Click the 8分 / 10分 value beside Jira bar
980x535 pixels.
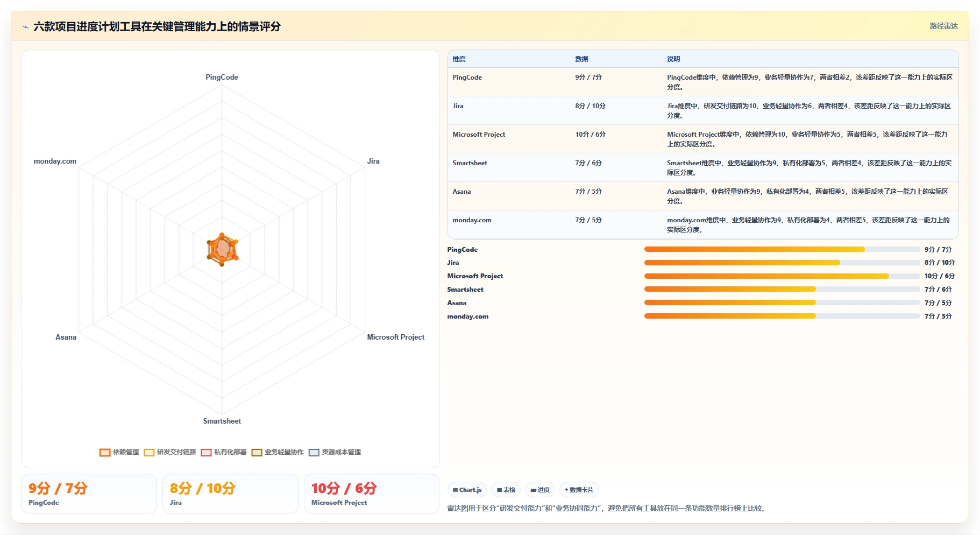939,263
